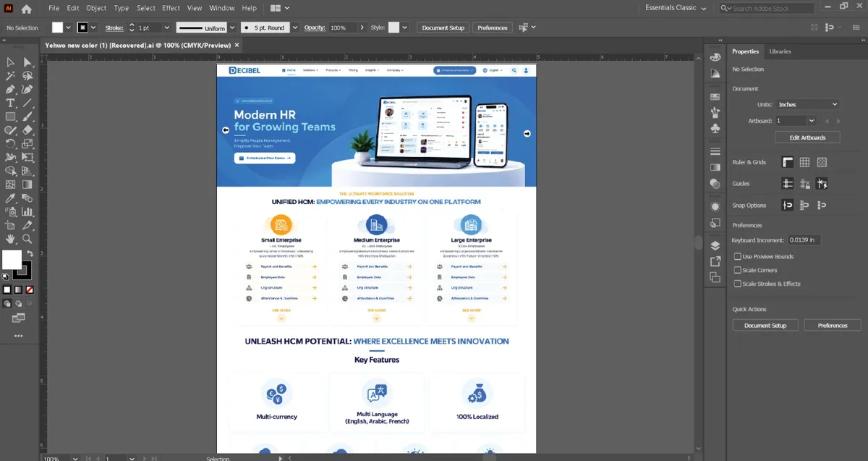The height and width of the screenshot is (461, 868).
Task: Open the Object menu
Action: point(96,8)
